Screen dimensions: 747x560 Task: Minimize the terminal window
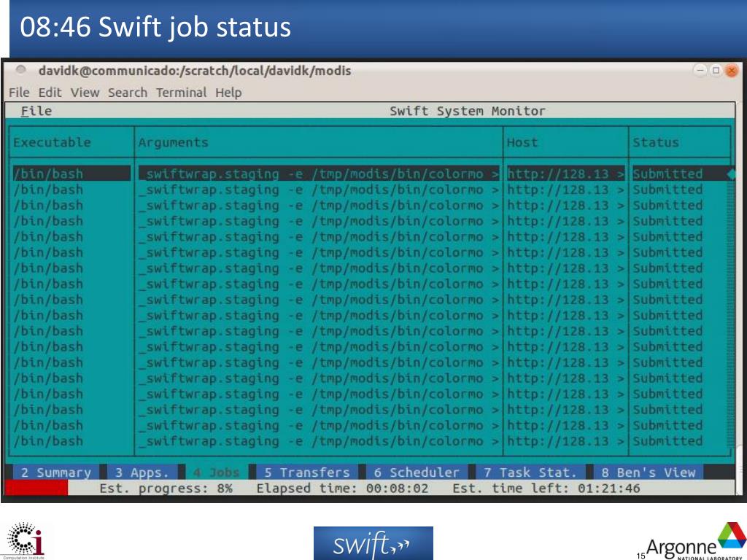coord(700,71)
